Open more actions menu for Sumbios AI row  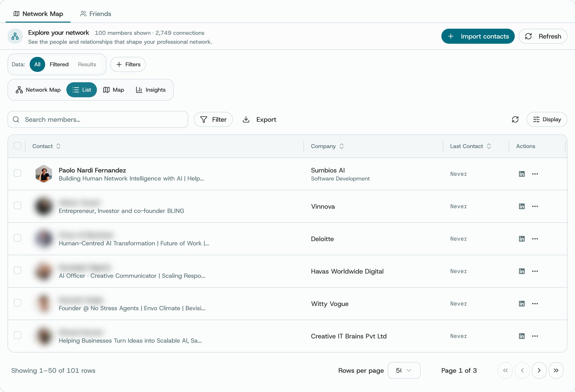tap(535, 174)
